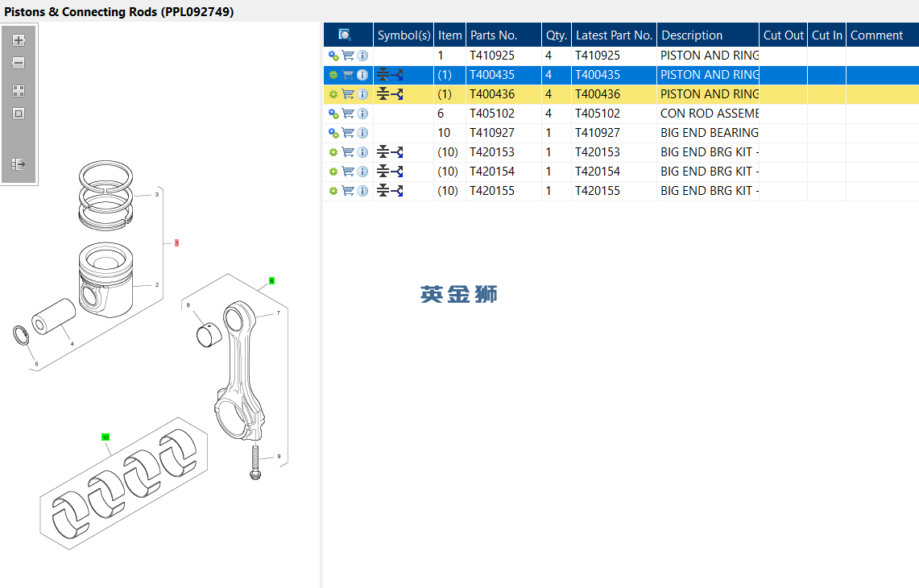Click the Comment column header
The height and width of the screenshot is (588, 919).
tap(883, 35)
